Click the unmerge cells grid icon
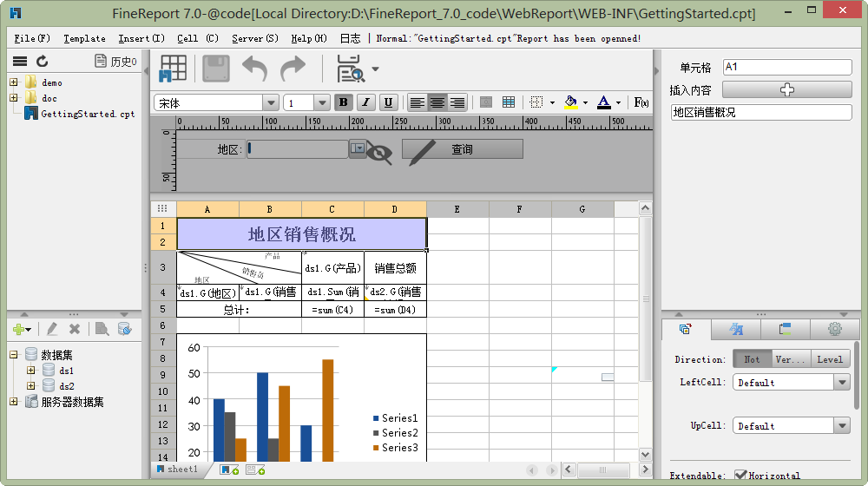The height and width of the screenshot is (486, 868). click(508, 102)
